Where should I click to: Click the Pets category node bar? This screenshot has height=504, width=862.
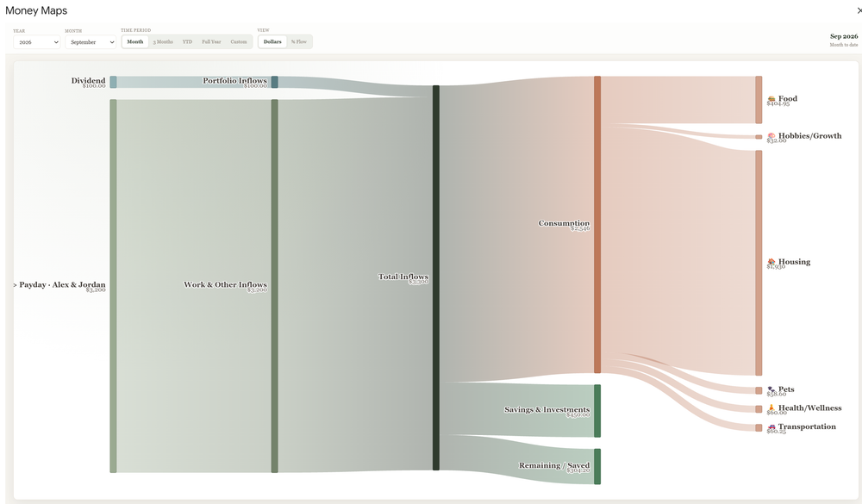coord(759,391)
